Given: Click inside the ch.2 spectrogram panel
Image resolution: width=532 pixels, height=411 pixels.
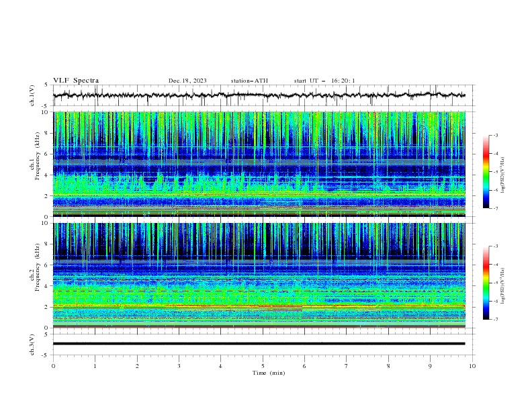Looking at the screenshot, I should tap(259, 275).
